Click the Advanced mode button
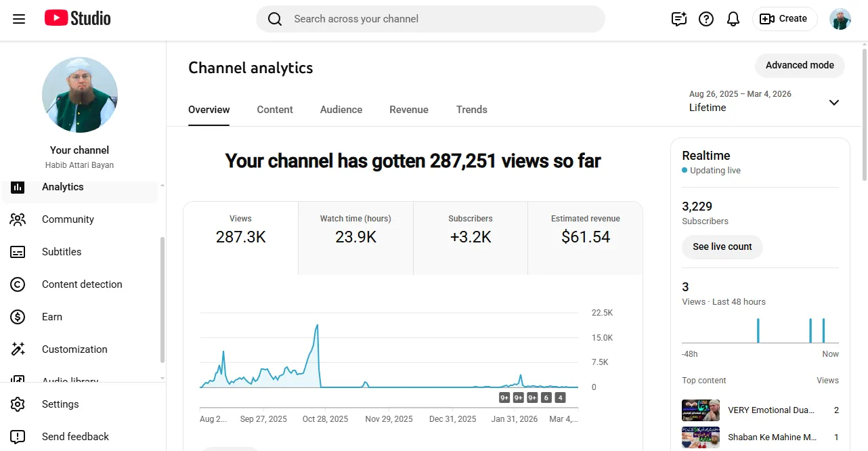Image resolution: width=868 pixels, height=451 pixels. pos(800,66)
